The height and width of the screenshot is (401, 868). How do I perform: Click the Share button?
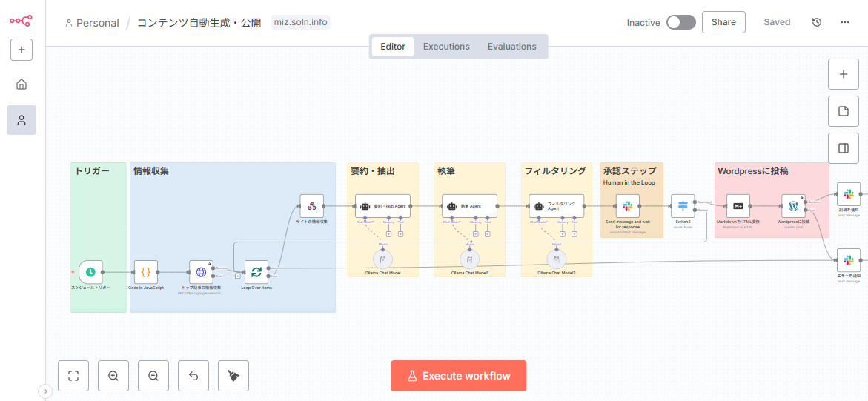723,22
